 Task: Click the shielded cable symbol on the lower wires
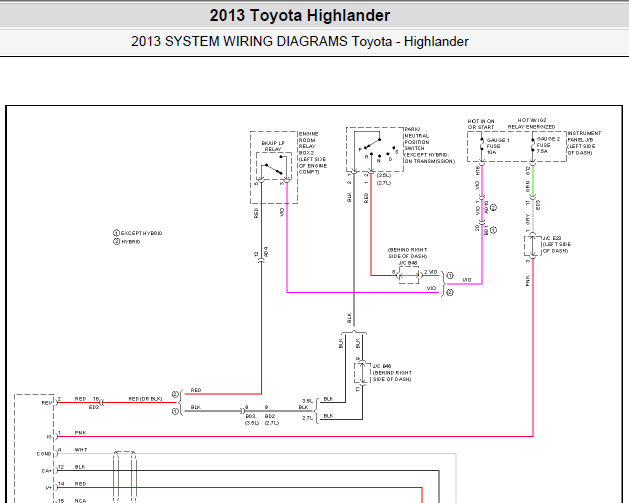(x=125, y=477)
